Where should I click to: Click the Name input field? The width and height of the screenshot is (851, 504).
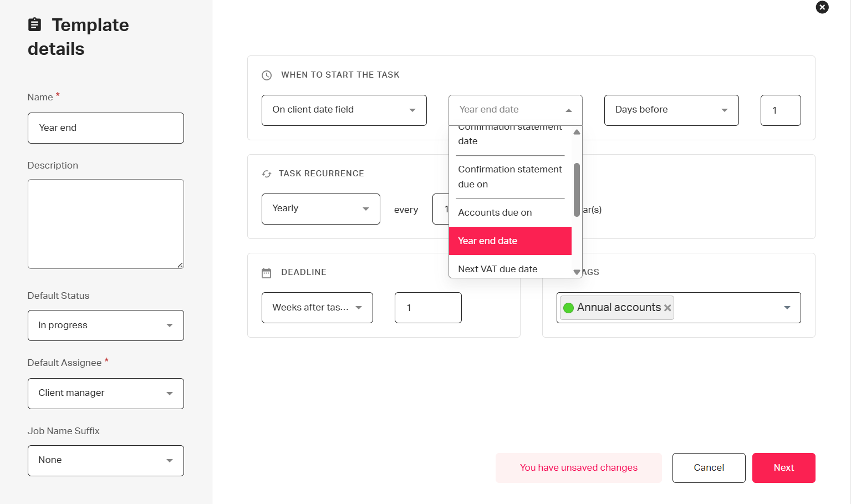[x=105, y=128]
